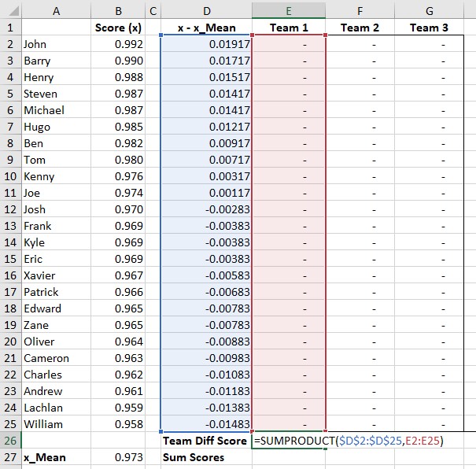Click the Team 3 header cell

point(430,28)
